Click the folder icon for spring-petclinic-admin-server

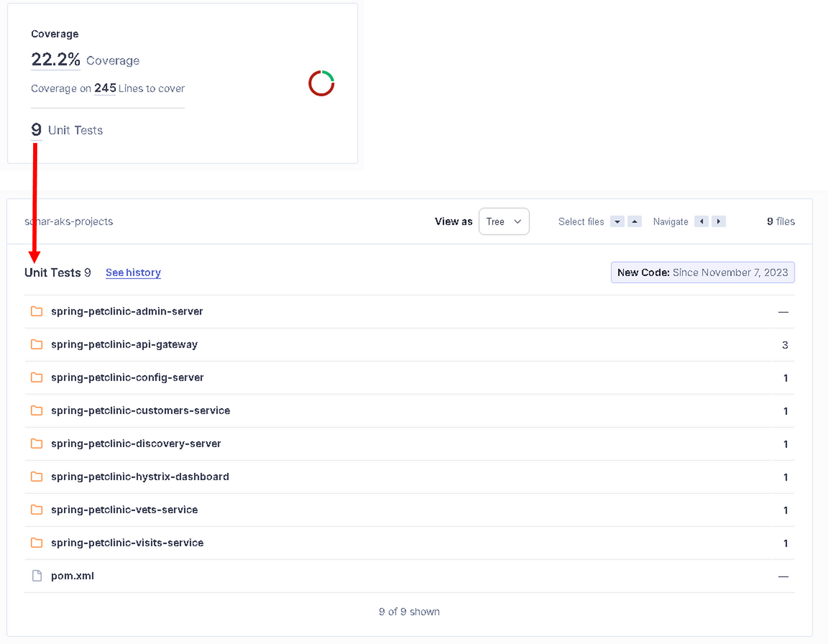(37, 311)
